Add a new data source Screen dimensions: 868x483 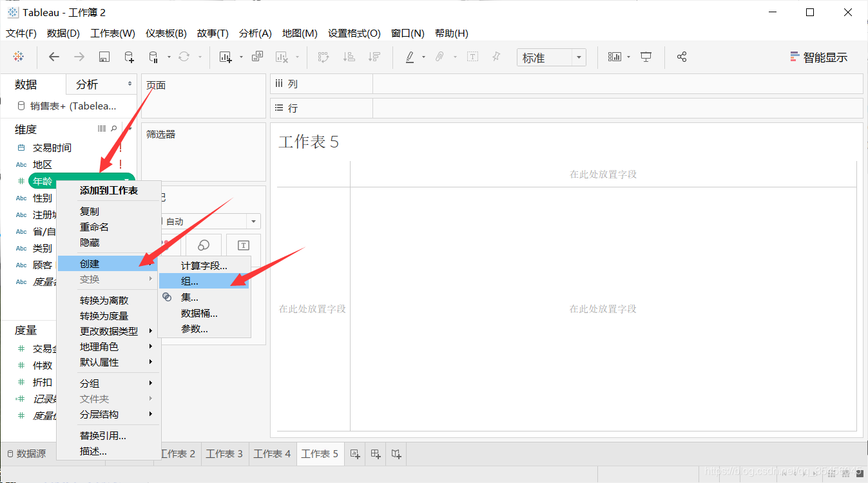(x=129, y=57)
